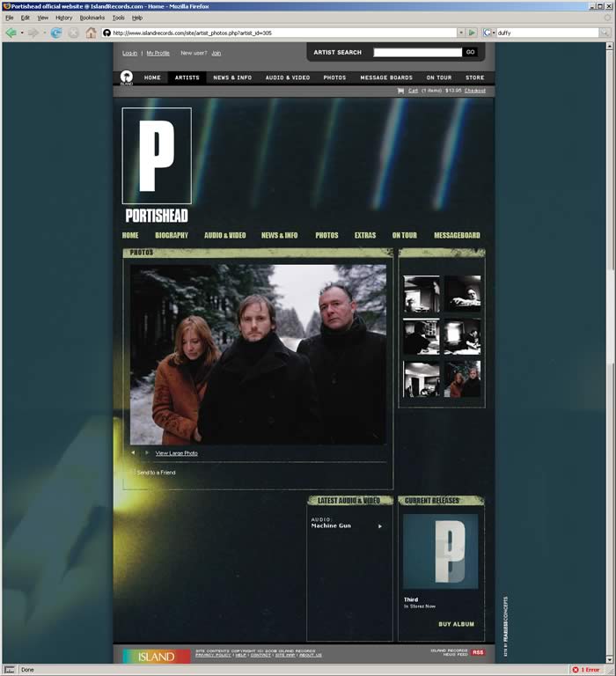The height and width of the screenshot is (676, 616).
Task: Select ARTISTS in the top site navigation
Action: coord(187,77)
